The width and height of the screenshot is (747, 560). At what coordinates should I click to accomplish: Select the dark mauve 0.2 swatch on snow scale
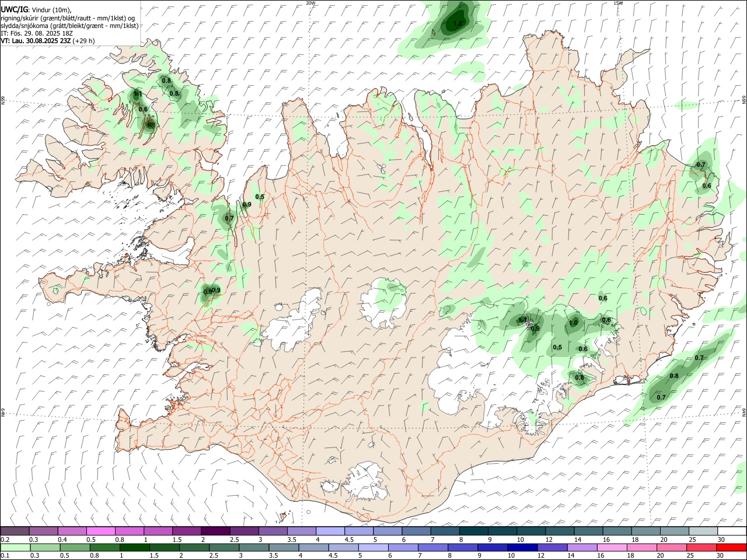(x=15, y=531)
